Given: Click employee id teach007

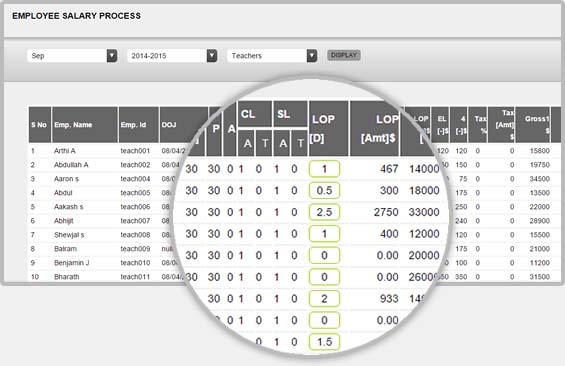Looking at the screenshot, I should click(x=135, y=221).
